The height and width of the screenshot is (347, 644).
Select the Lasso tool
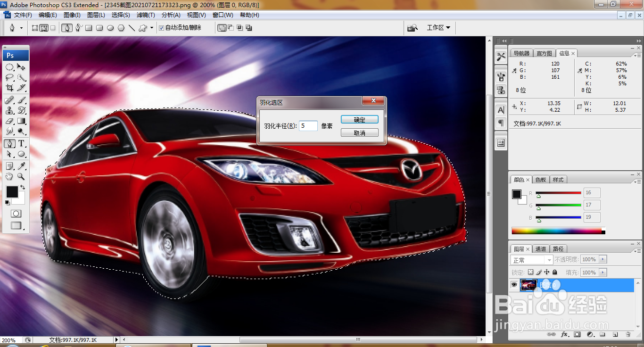[x=9, y=77]
